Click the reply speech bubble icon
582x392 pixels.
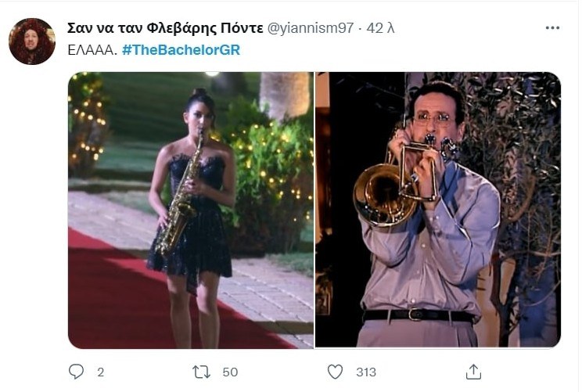tap(76, 371)
